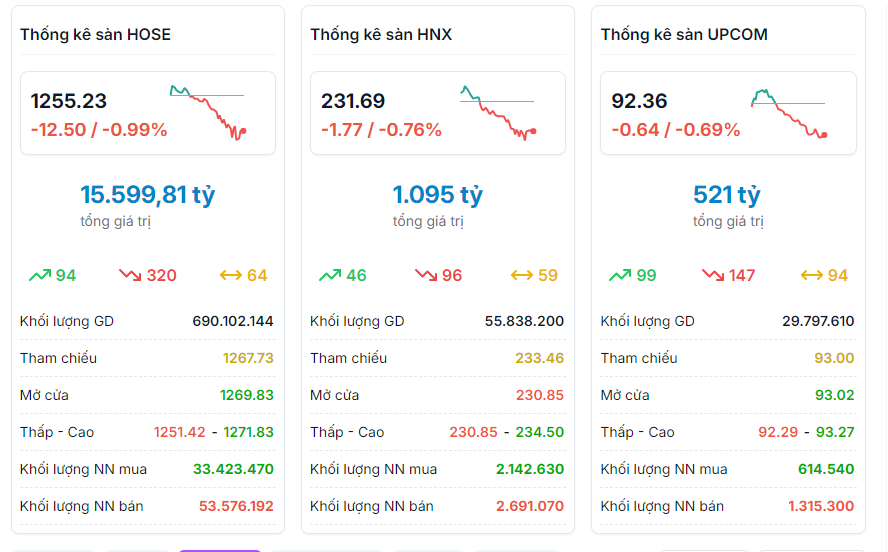
Task: Open the UPCOM index mini chart
Action: point(789,112)
